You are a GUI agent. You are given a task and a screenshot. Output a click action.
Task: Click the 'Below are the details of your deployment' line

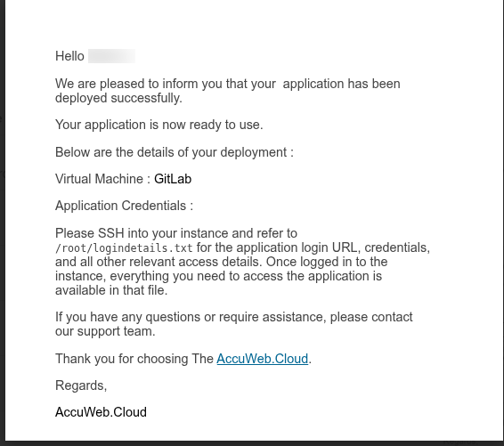pyautogui.click(x=175, y=152)
